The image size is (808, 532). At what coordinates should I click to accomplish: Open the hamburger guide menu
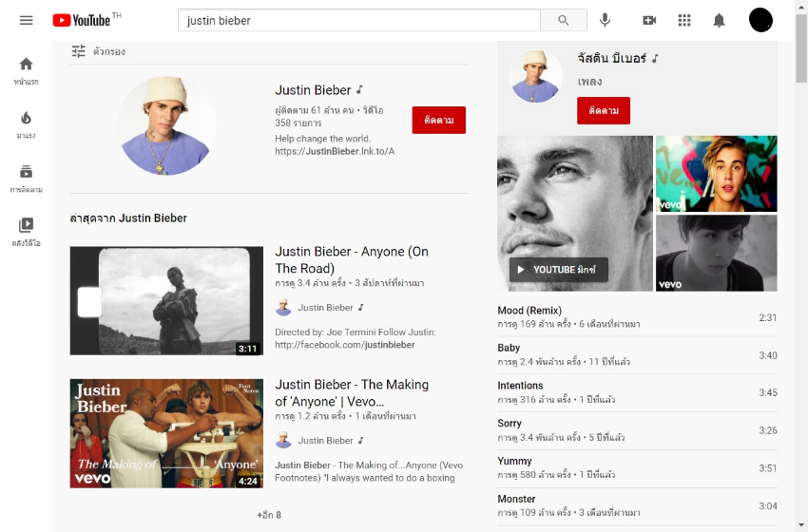pos(27,20)
